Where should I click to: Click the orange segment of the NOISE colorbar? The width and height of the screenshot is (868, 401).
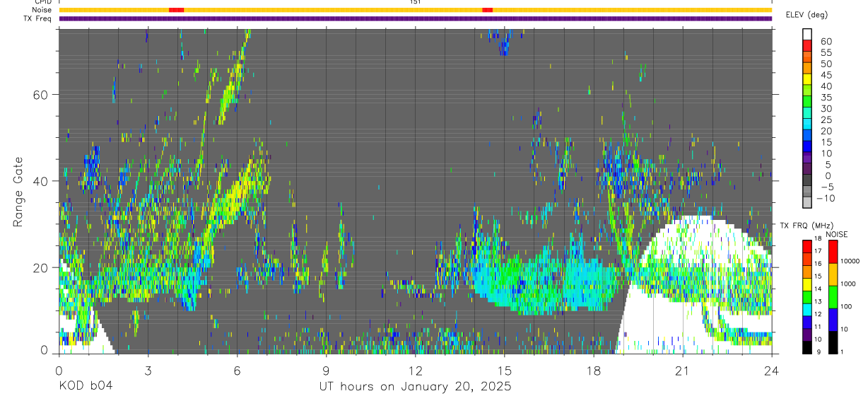832,274
